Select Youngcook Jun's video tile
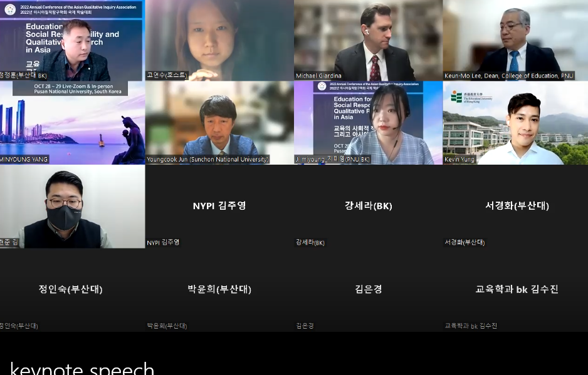Image resolution: width=588 pixels, height=375 pixels. [219, 123]
